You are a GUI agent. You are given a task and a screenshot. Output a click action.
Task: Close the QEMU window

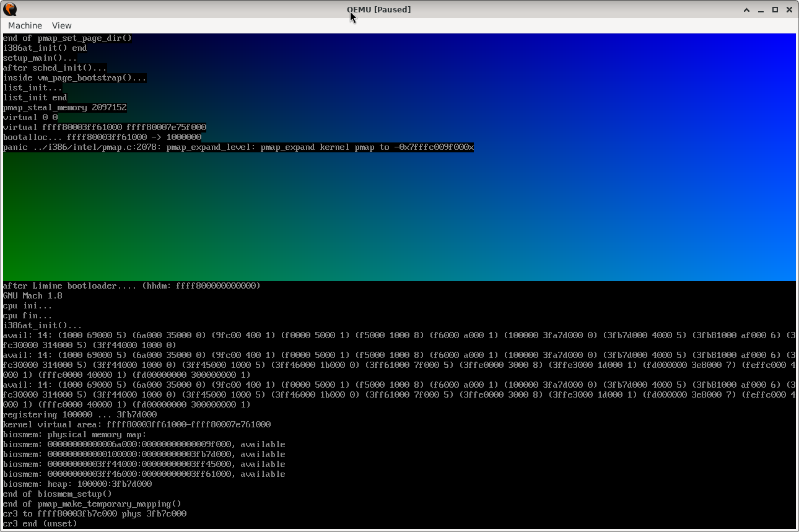(789, 9)
